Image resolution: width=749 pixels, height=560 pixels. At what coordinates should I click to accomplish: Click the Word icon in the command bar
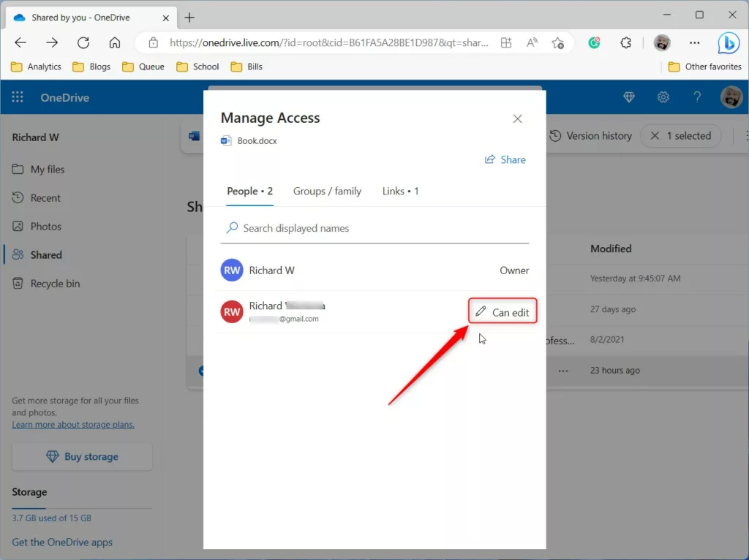pos(194,136)
